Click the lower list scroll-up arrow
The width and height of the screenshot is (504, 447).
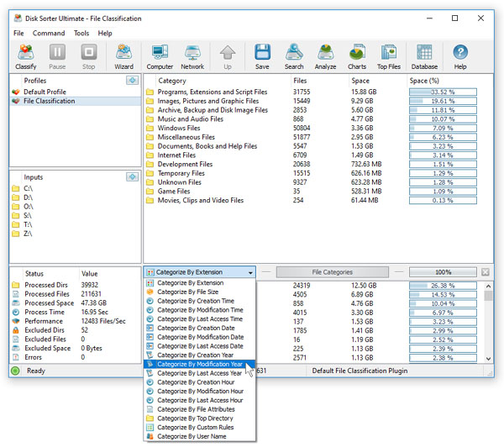point(488,286)
